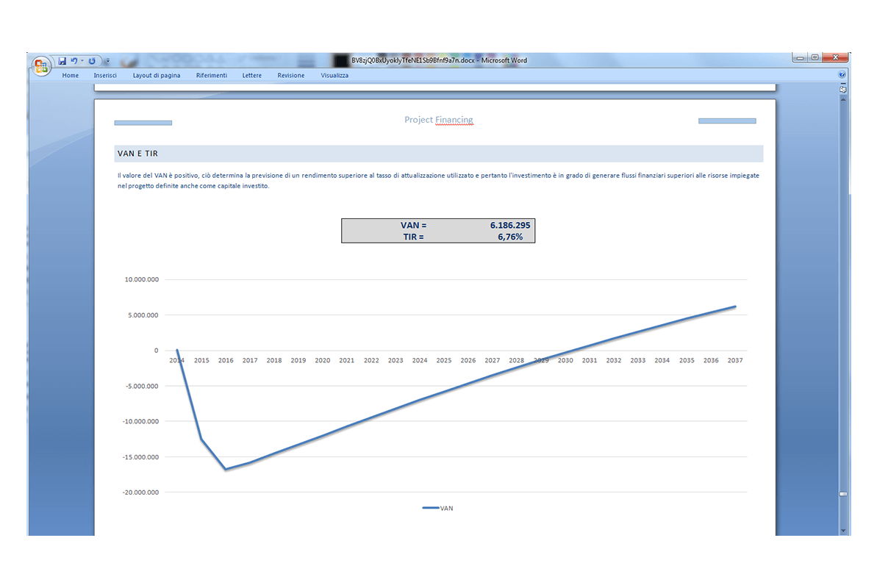Switch to the Home tab

coord(71,76)
